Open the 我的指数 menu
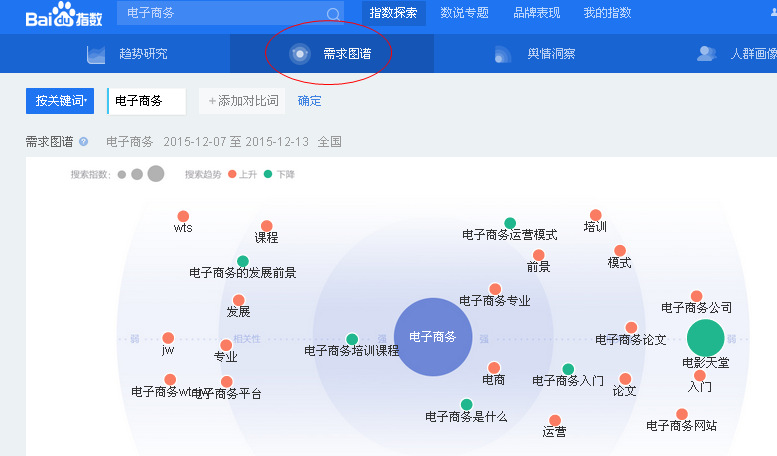 click(x=608, y=13)
